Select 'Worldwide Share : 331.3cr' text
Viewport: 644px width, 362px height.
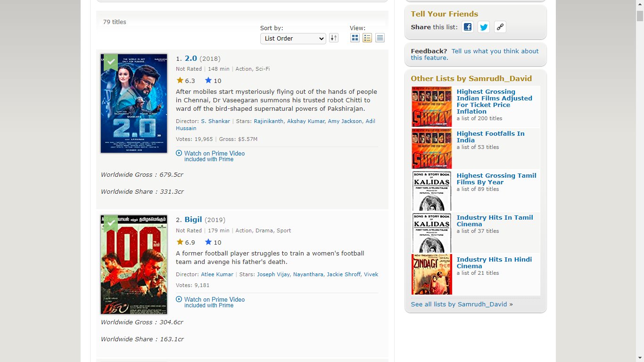[142, 192]
